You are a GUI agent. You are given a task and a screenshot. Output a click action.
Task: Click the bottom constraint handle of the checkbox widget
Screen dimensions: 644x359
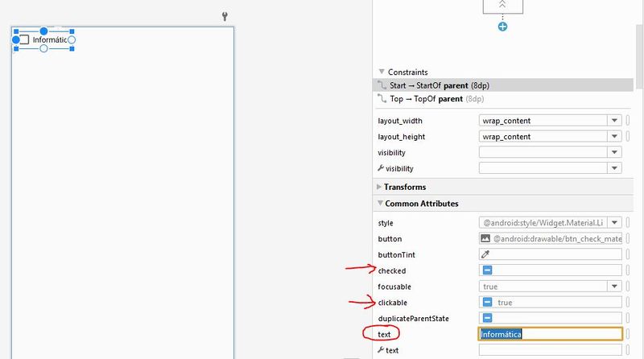(x=43, y=48)
